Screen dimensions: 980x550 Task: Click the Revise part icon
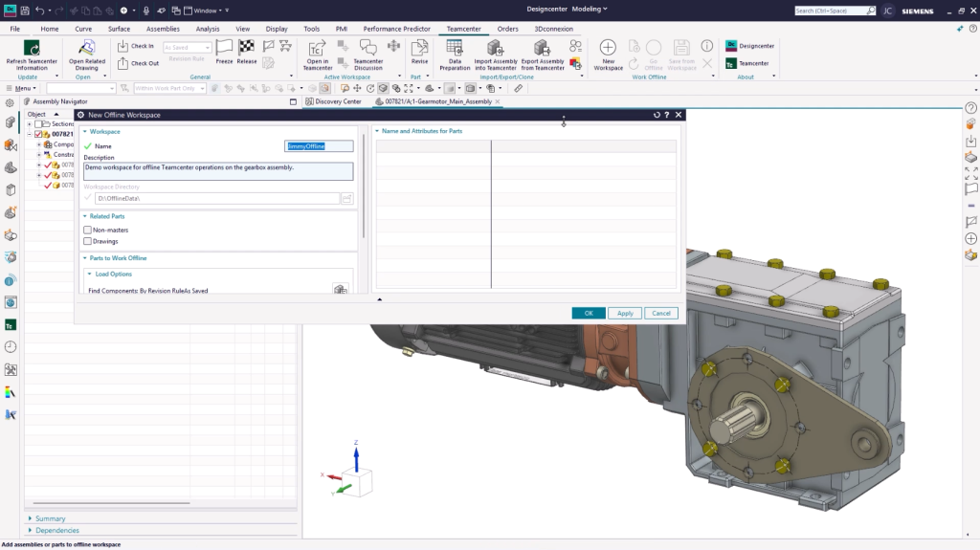coord(419,48)
